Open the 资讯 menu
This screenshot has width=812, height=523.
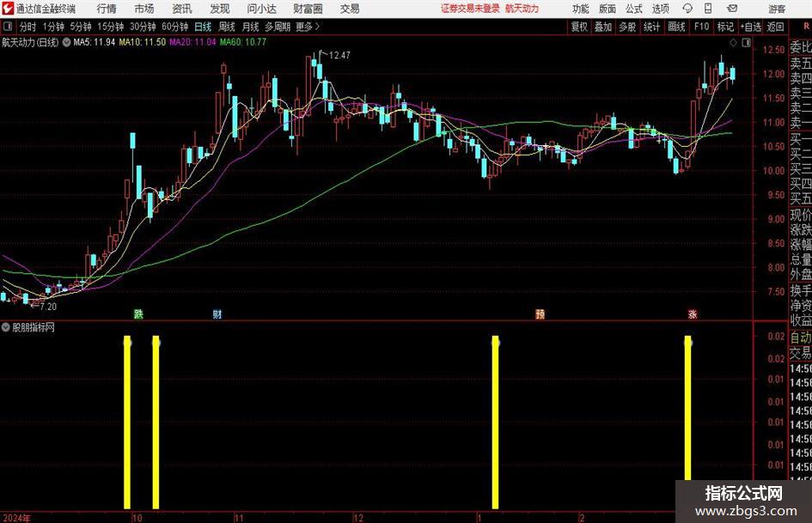tap(182, 9)
